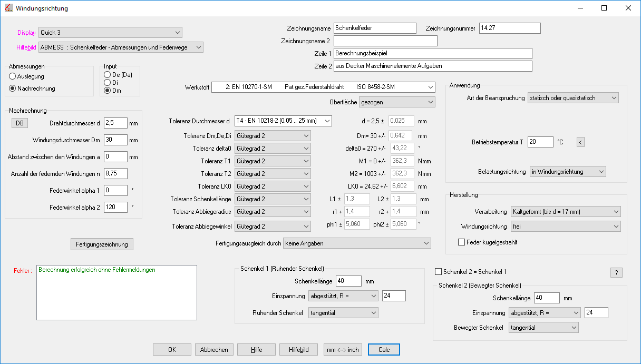This screenshot has width=641, height=364.
Task: Click the Fertigungszeichnung button
Action: tap(102, 244)
